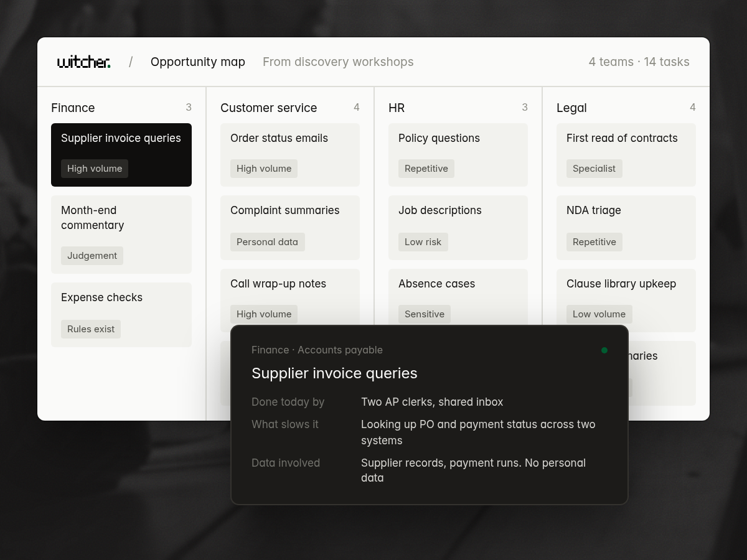Click the Finance column count 3
Screen dimensions: 747x560
pos(189,108)
